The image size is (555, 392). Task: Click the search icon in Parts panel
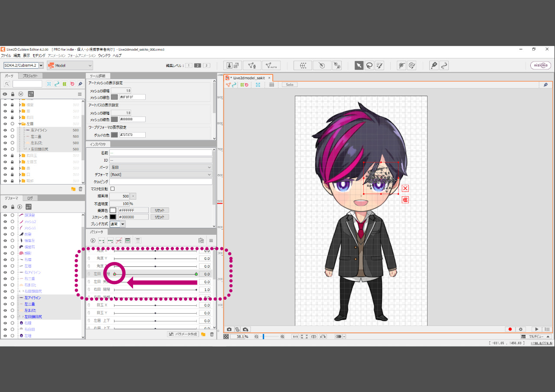pyautogui.click(x=7, y=84)
